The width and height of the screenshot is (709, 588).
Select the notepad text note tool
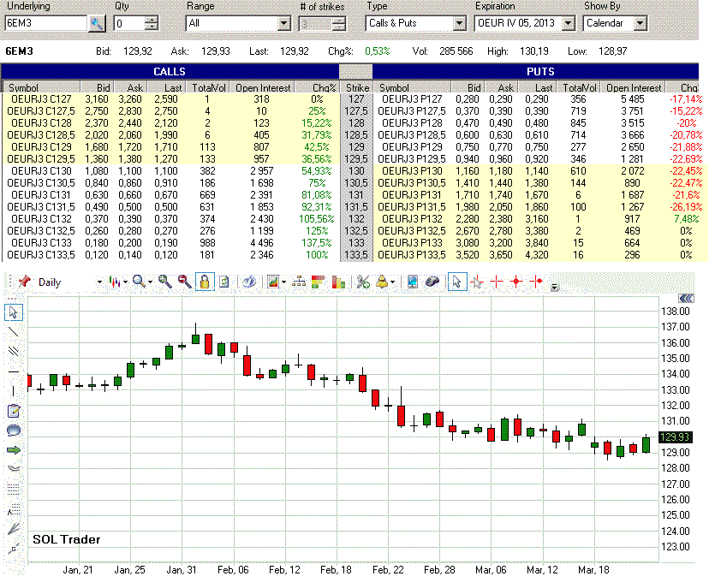coord(14,411)
